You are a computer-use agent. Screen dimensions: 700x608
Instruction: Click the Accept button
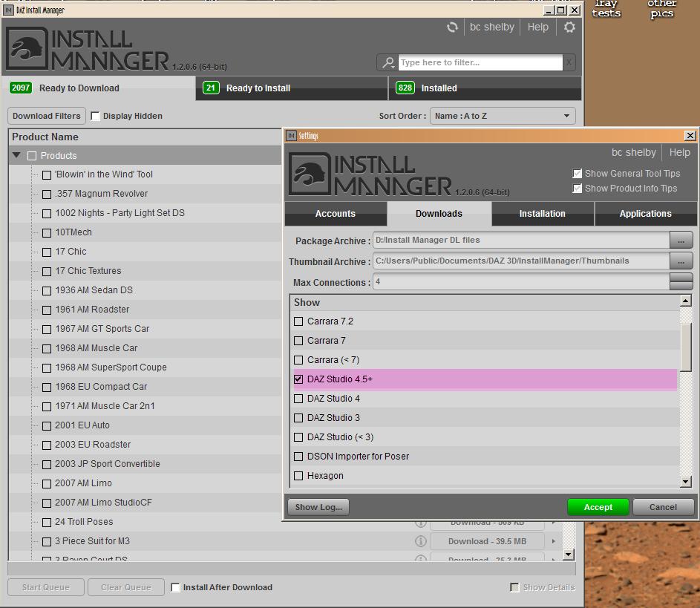[598, 507]
